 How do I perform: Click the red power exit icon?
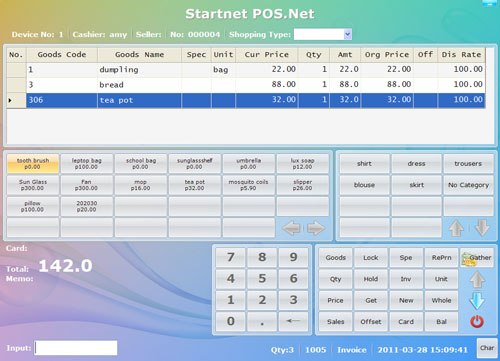477,321
